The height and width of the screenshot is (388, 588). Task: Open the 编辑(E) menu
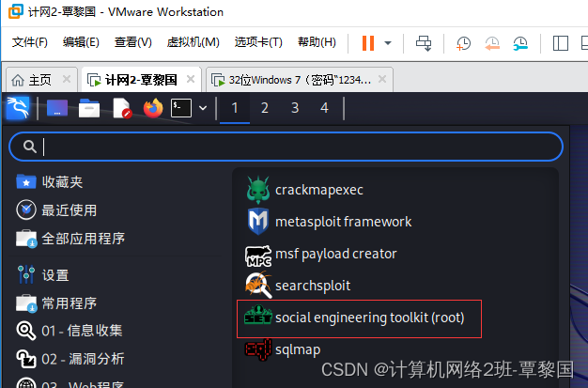[x=81, y=42]
